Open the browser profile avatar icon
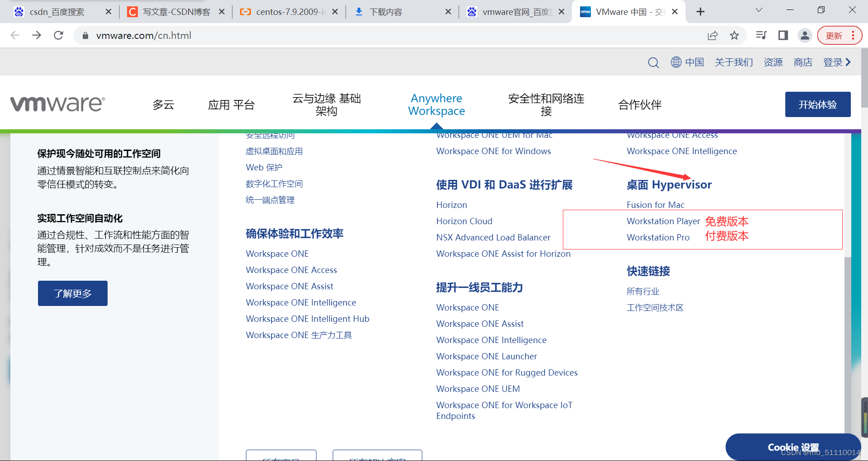 [805, 35]
